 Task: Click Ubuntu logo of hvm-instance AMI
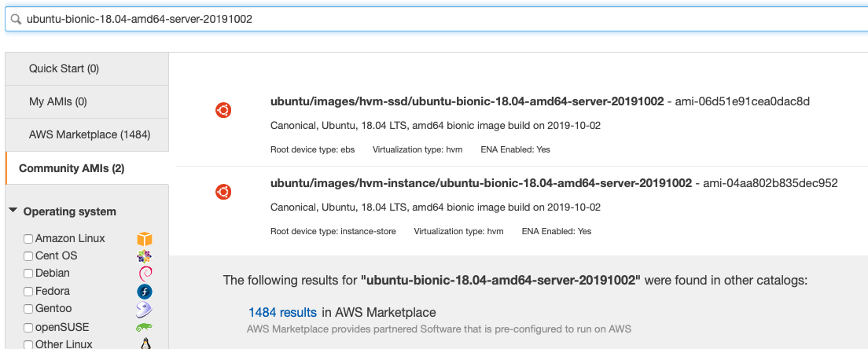223,192
